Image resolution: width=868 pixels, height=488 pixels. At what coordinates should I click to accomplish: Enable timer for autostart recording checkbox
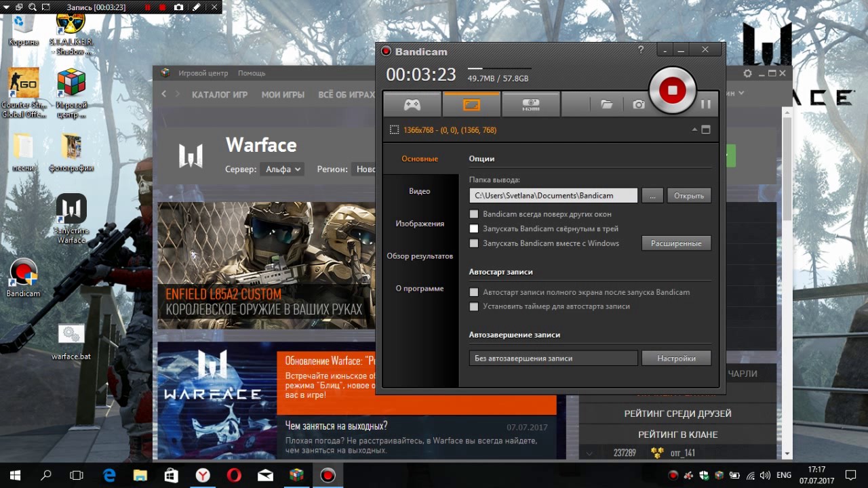click(474, 306)
